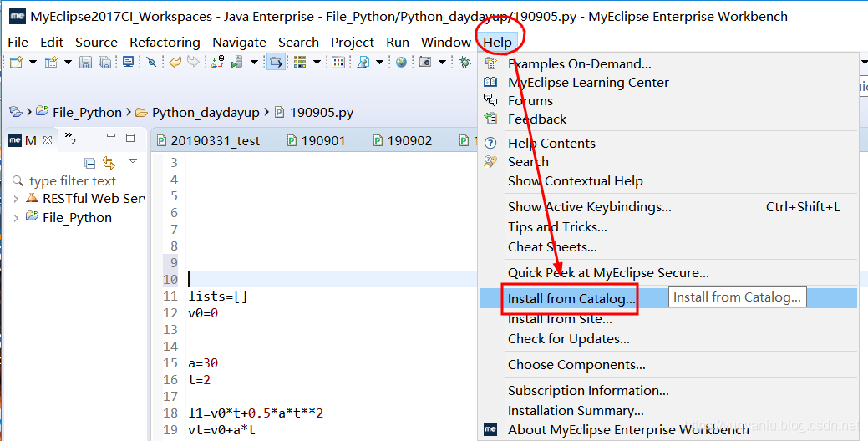Click the yellow back arrow icon
Viewport: 868px width, 441px height.
pos(175,62)
